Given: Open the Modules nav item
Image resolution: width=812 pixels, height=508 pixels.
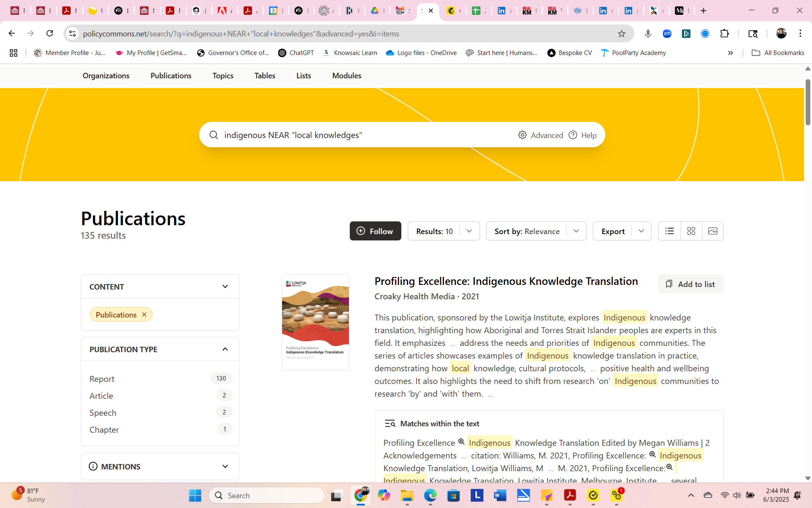Looking at the screenshot, I should point(347,76).
